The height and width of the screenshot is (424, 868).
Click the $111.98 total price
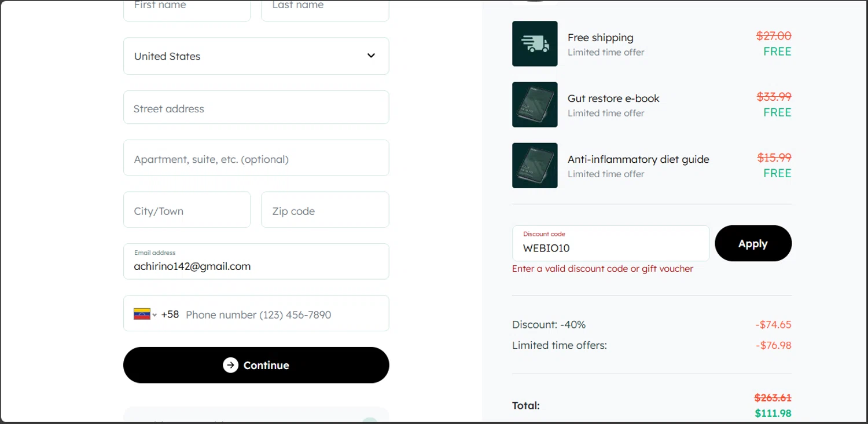click(773, 414)
